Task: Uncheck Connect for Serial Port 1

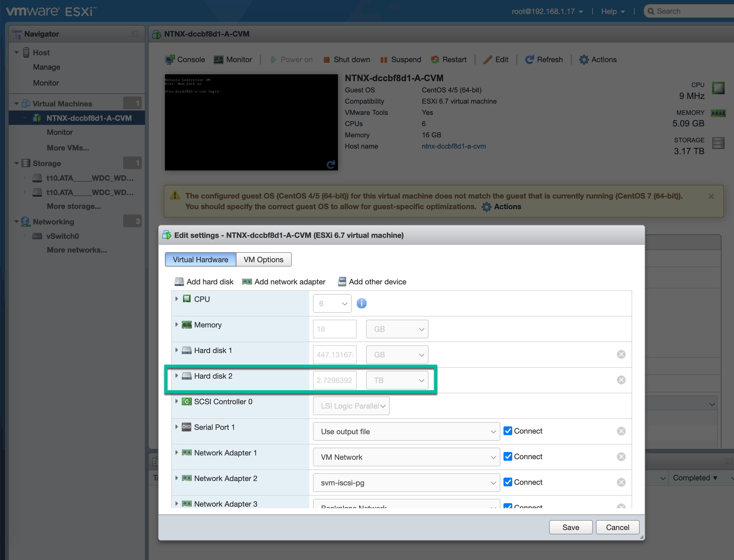Action: click(508, 431)
